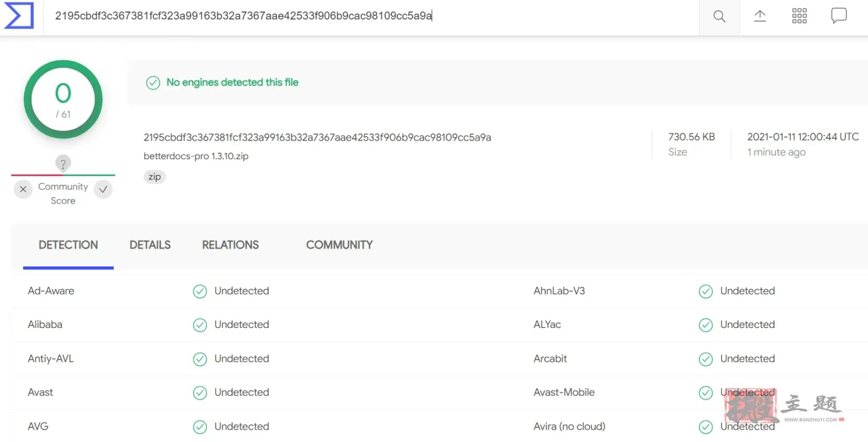Click the '1 minute ago' text

[x=776, y=152]
